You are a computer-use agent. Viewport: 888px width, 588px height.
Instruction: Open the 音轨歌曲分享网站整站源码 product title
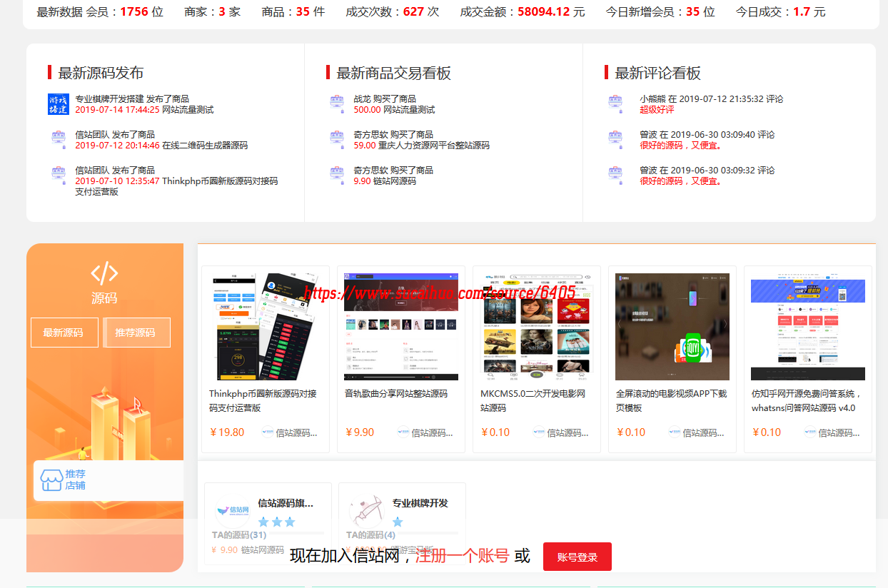[396, 394]
